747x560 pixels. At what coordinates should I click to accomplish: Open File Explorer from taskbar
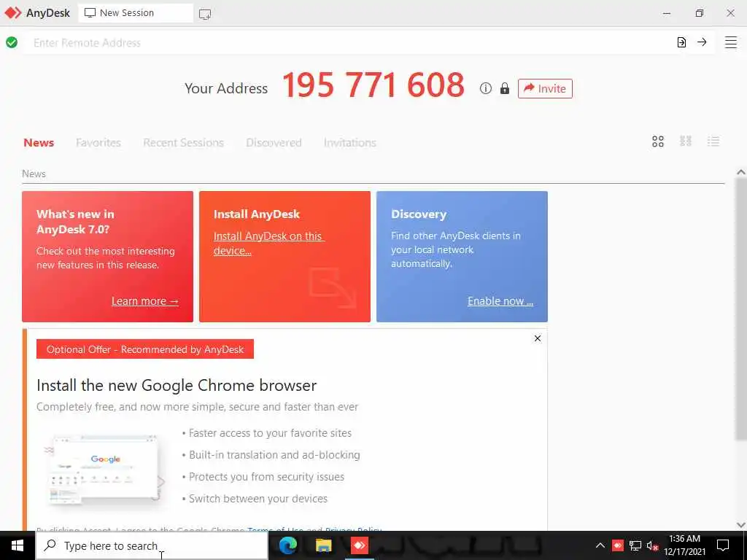pyautogui.click(x=323, y=545)
